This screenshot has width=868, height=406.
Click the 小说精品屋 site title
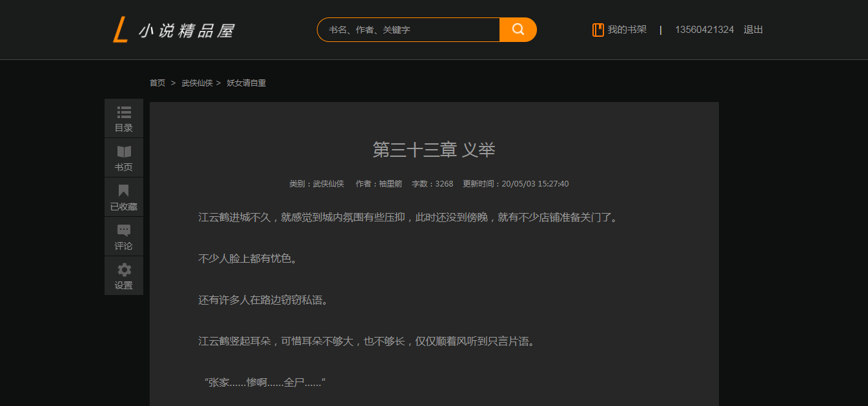click(x=187, y=30)
